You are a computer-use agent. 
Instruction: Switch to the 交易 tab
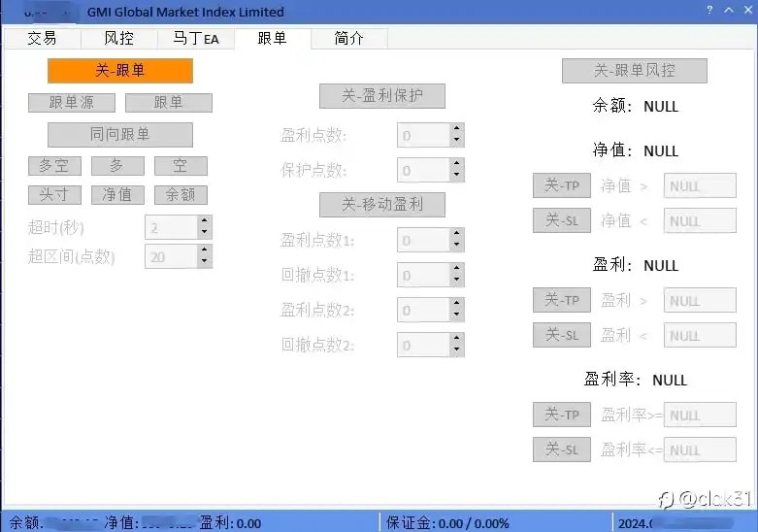click(x=43, y=38)
